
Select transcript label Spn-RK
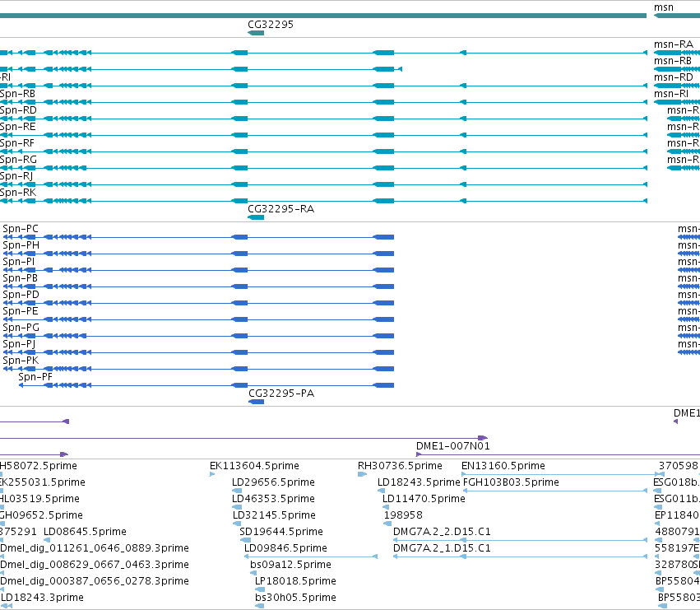18,193
